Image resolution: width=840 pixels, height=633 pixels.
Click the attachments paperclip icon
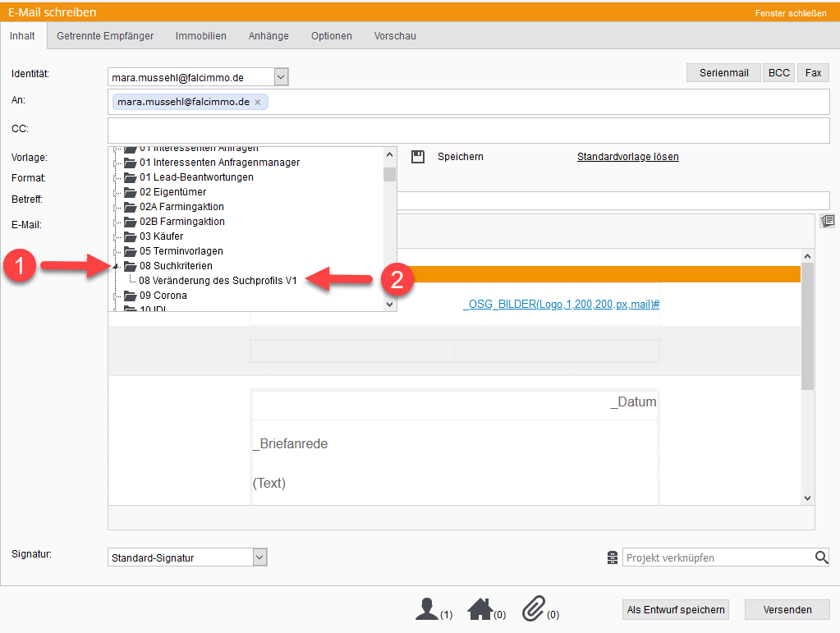tap(533, 609)
